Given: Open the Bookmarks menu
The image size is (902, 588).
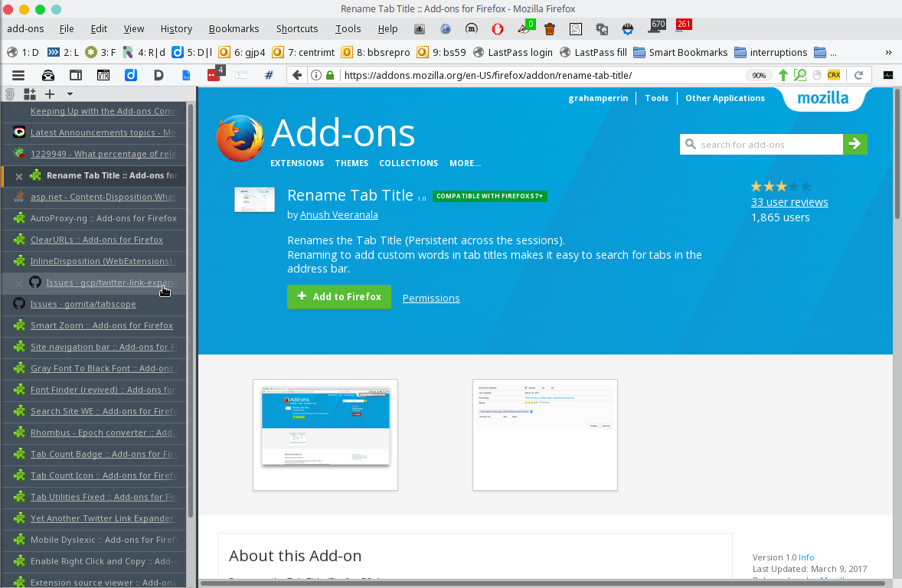Looking at the screenshot, I should point(234,29).
